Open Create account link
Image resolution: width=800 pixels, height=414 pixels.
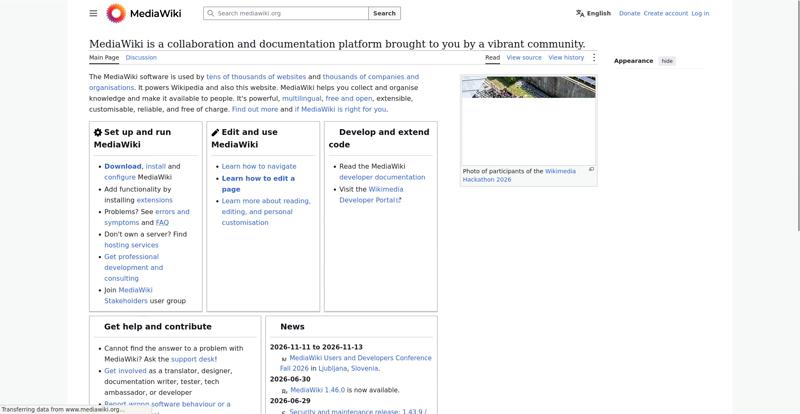click(666, 13)
